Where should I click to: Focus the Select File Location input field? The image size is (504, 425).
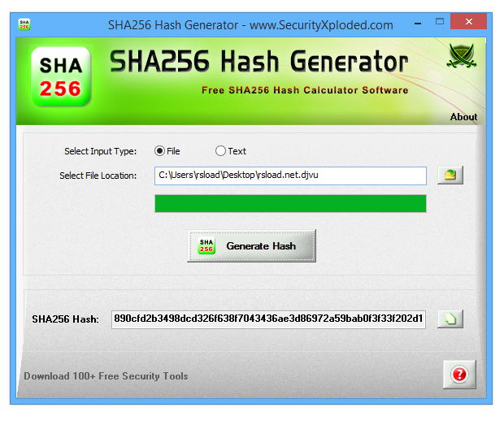290,176
